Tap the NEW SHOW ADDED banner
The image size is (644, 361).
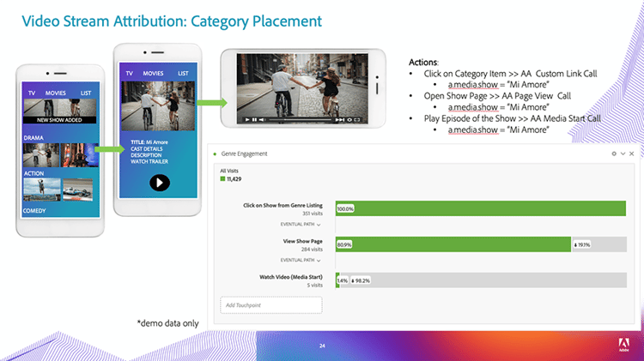(59, 120)
